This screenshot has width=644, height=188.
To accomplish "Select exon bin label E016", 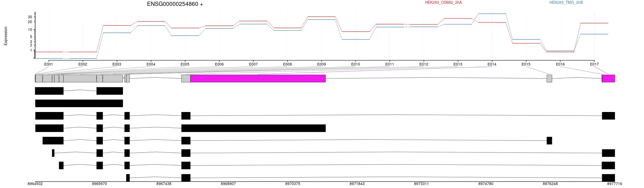I will click(x=560, y=64).
